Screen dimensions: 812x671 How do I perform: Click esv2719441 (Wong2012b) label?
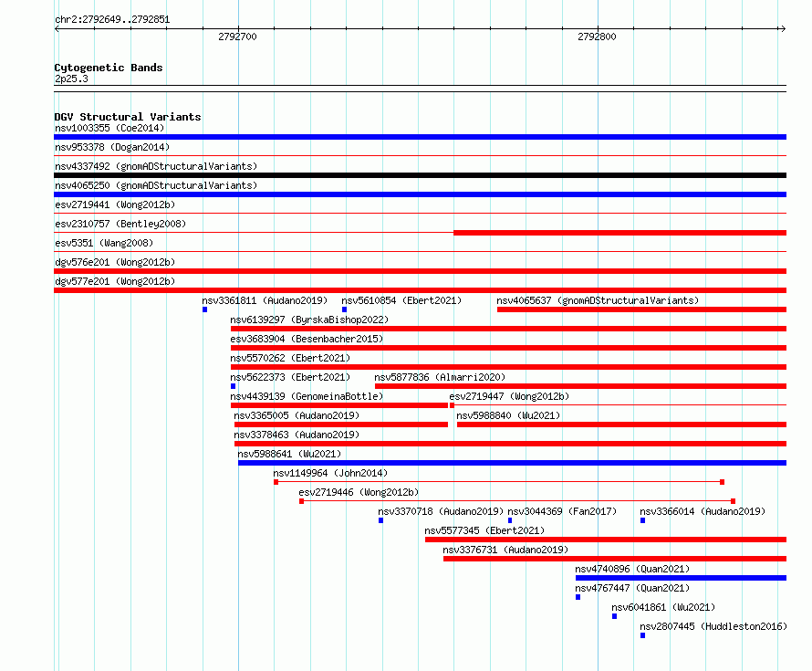click(115, 204)
